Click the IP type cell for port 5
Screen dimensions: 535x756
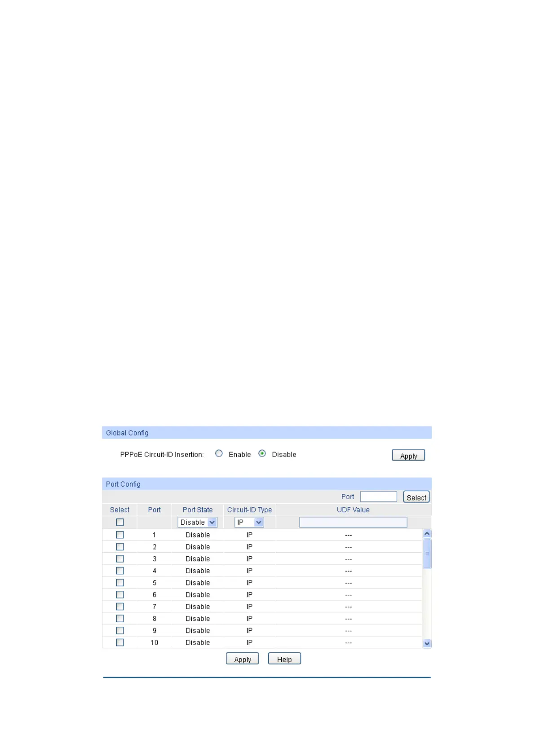click(x=249, y=583)
